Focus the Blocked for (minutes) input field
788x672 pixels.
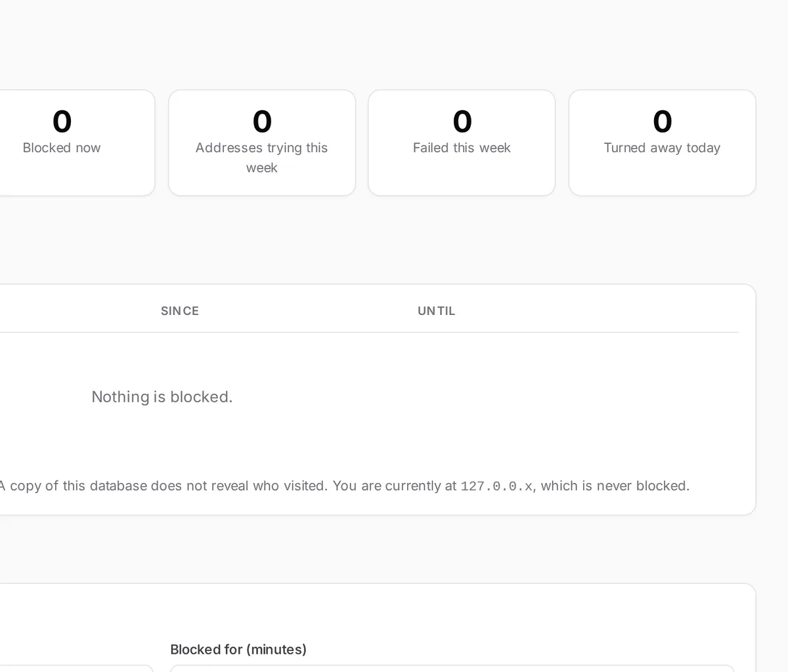click(x=452, y=669)
